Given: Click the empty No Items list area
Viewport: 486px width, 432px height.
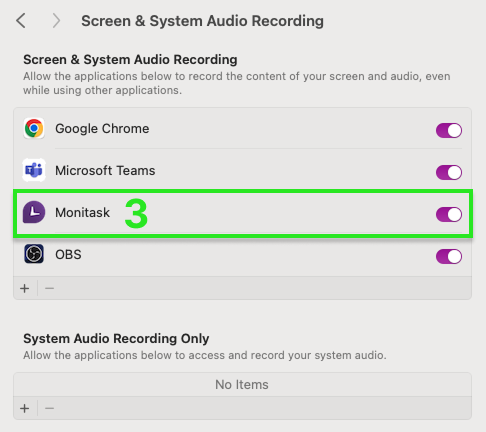Looking at the screenshot, I should click(x=242, y=385).
